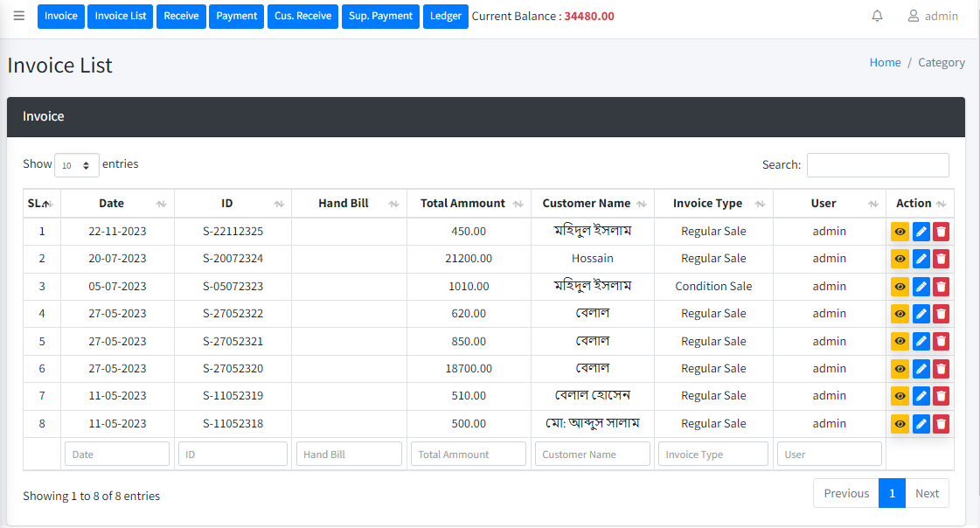Select the Hossain customer name cell
Image resolution: width=980 pixels, height=528 pixels.
point(593,259)
